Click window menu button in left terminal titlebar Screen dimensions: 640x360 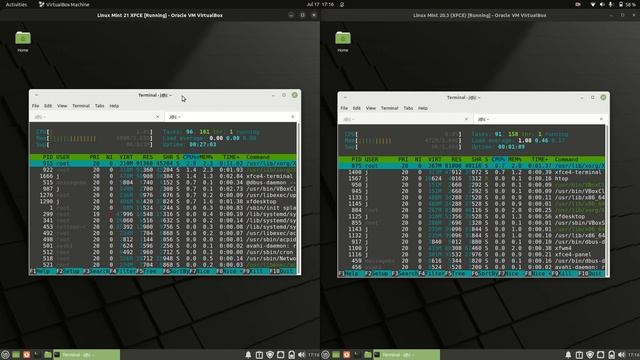36,95
